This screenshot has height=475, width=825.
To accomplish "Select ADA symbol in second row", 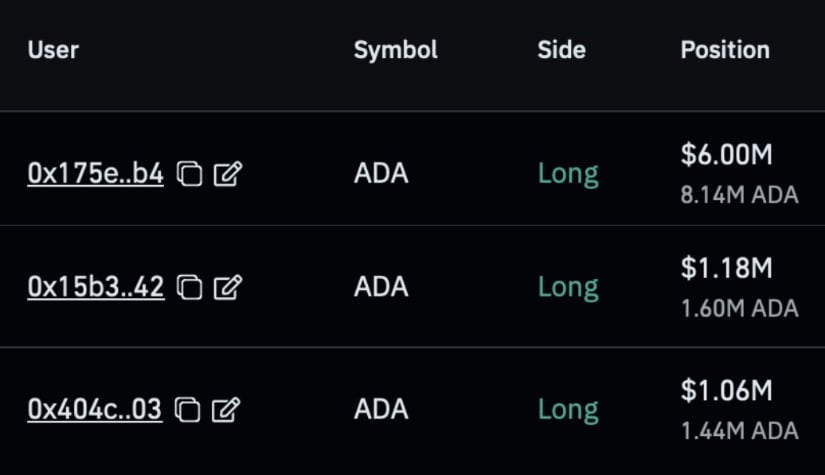I will (381, 287).
